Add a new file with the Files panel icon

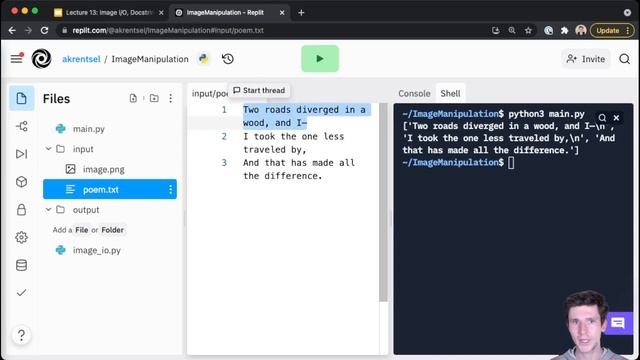coord(133,98)
